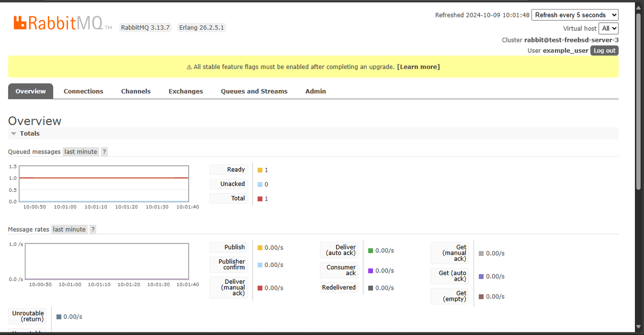This screenshot has height=335, width=644.
Task: Click the Unroutable (return) label
Action: tap(28, 316)
